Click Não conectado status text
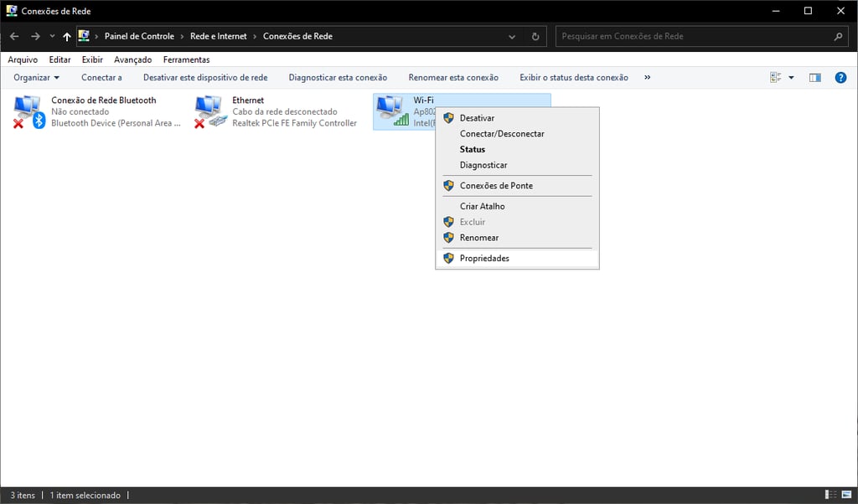Image resolution: width=858 pixels, height=504 pixels. pos(80,111)
